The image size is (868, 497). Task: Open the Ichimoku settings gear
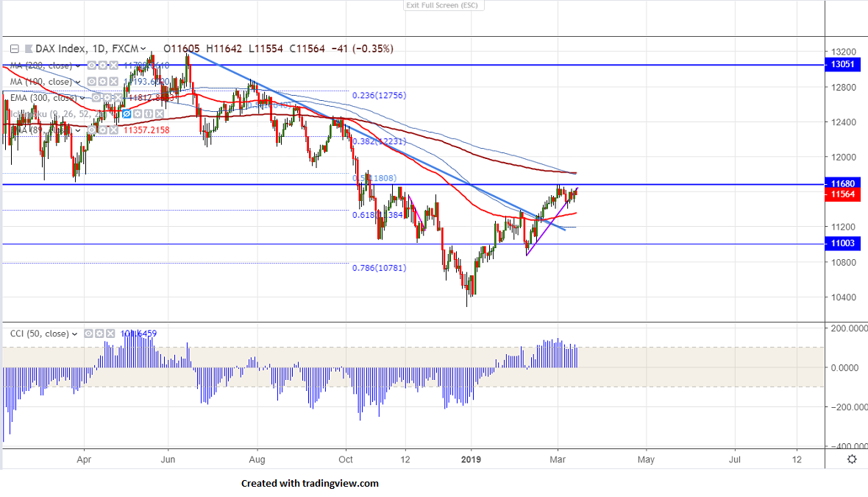click(138, 113)
